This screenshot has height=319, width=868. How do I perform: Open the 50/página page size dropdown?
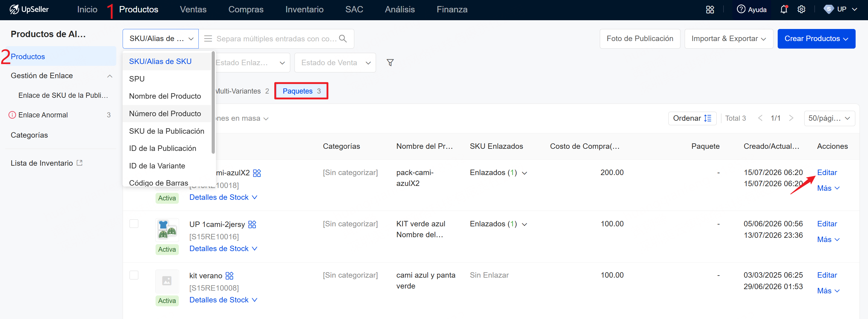(829, 118)
